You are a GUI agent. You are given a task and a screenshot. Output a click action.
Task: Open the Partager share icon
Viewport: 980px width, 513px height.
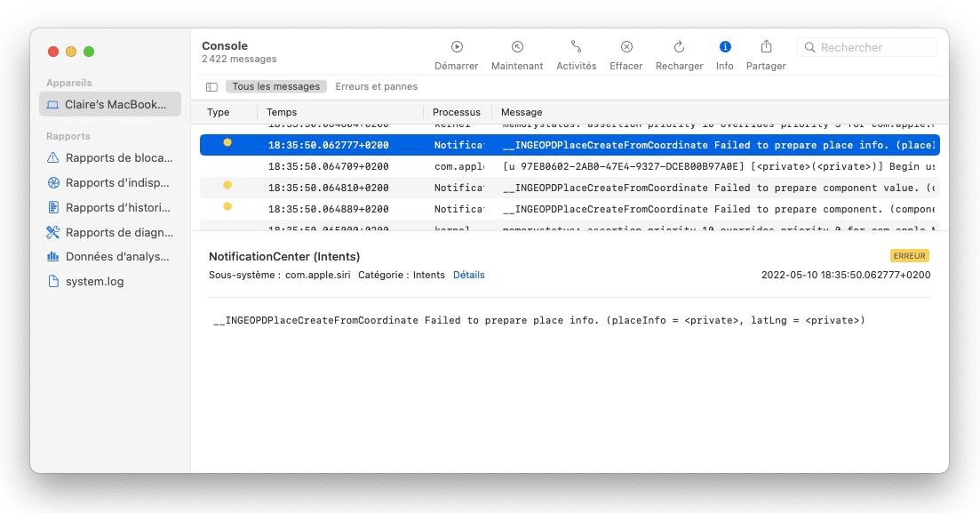tap(766, 47)
